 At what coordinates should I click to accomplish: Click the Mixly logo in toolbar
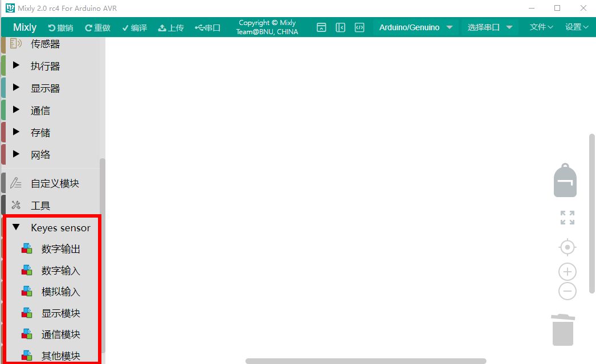[25, 27]
